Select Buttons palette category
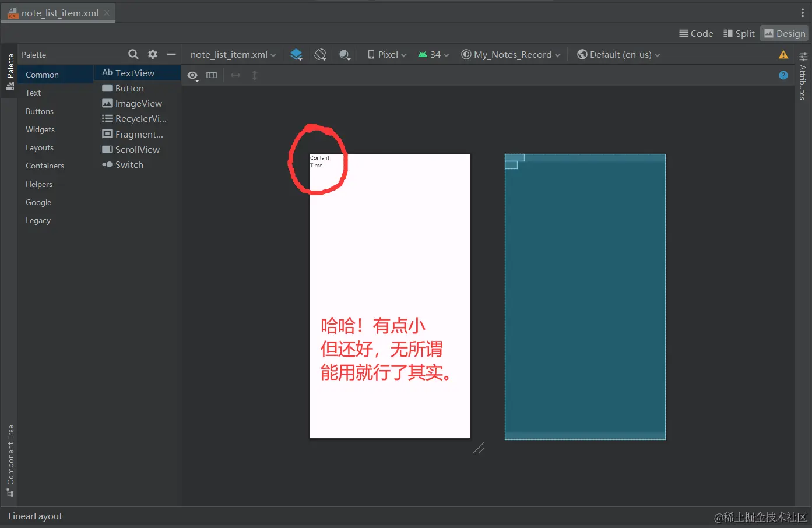The width and height of the screenshot is (812, 528). click(55, 111)
